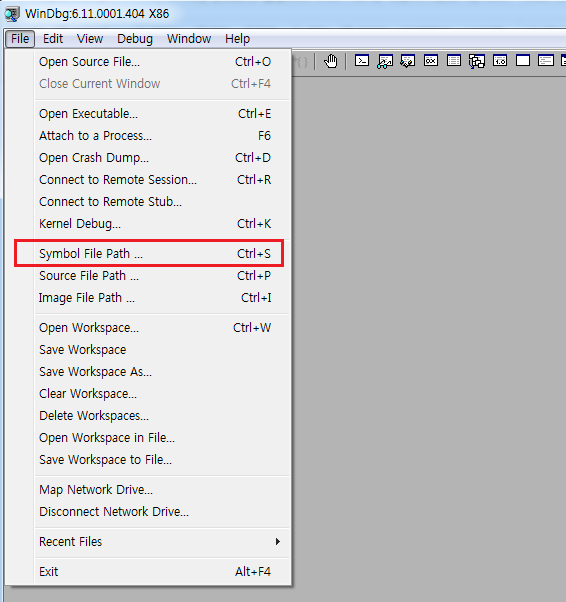
Task: Close the open File menu
Action: point(20,39)
